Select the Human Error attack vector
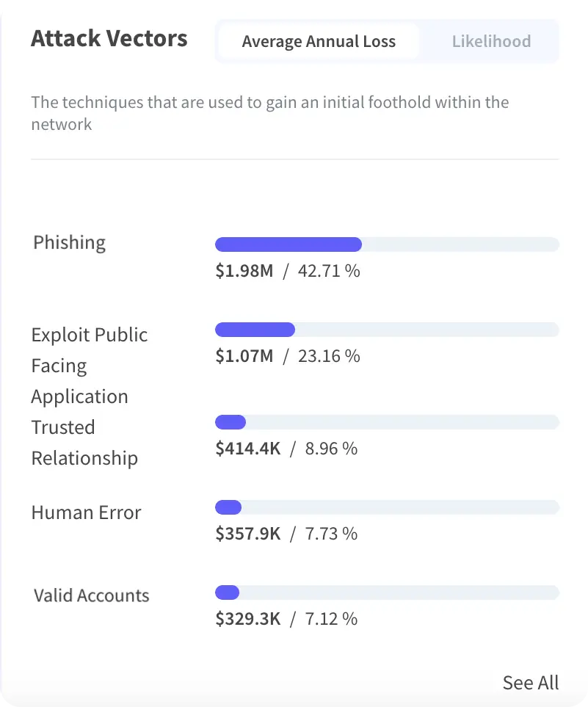 click(86, 512)
